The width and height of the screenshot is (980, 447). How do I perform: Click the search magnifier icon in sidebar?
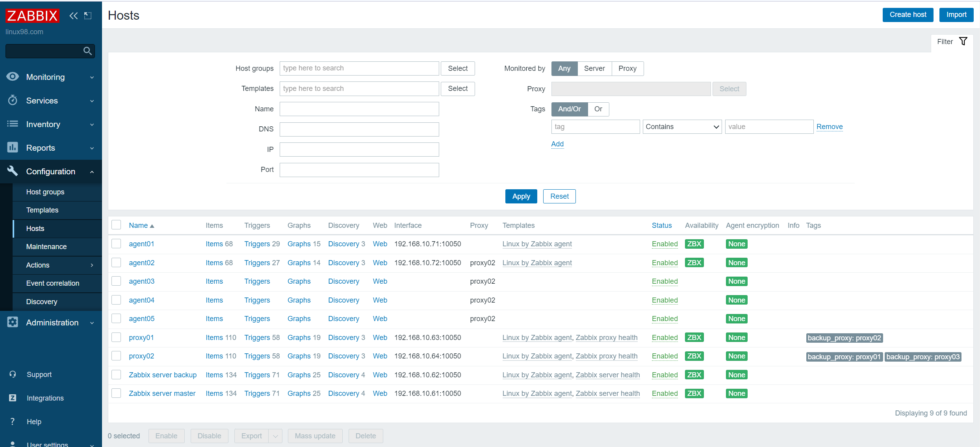[87, 51]
